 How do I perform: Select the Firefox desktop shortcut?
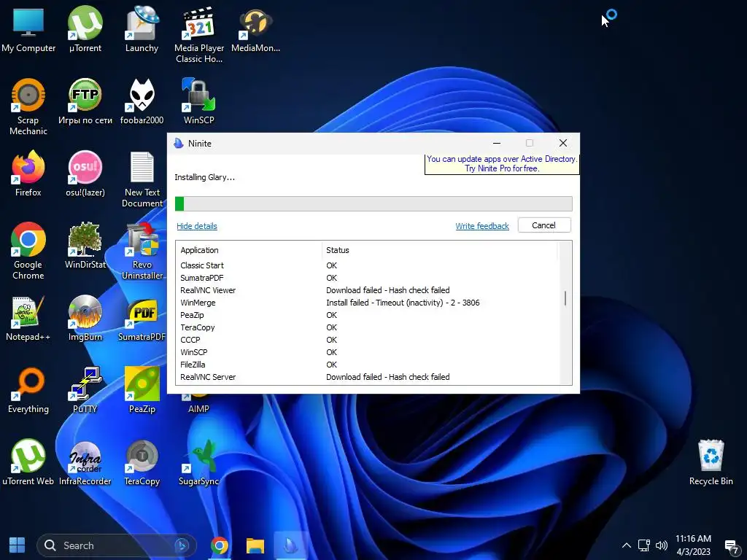pos(28,174)
